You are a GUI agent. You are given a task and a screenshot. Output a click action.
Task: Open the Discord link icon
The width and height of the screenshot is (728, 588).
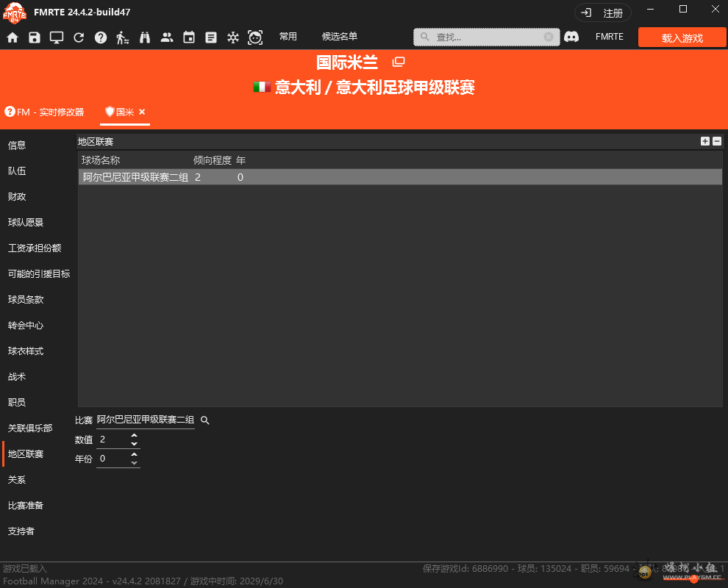point(571,37)
